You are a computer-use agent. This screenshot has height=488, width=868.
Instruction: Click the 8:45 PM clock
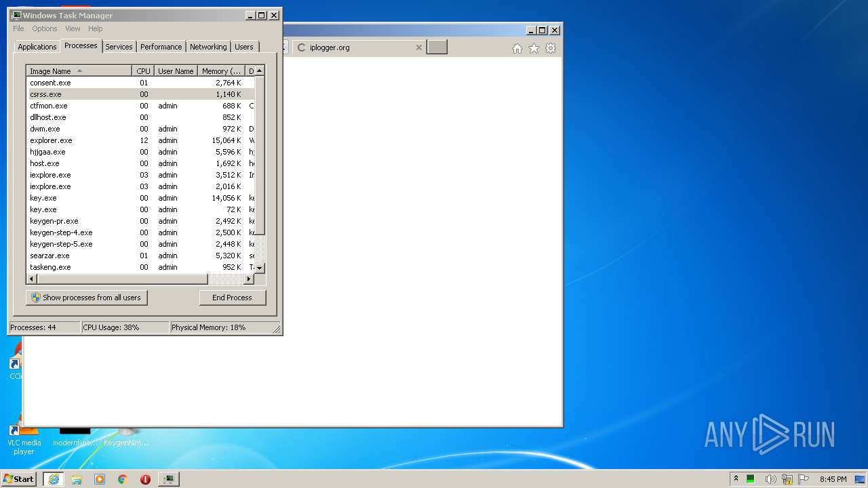(x=833, y=479)
